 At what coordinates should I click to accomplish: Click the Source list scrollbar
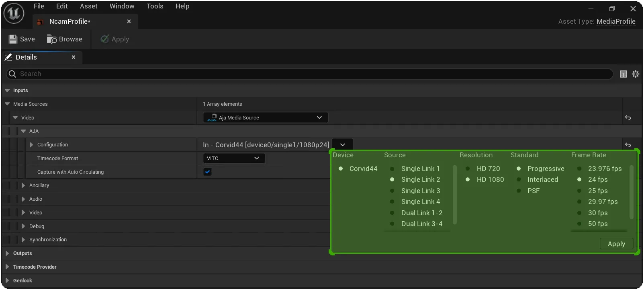(x=455, y=194)
